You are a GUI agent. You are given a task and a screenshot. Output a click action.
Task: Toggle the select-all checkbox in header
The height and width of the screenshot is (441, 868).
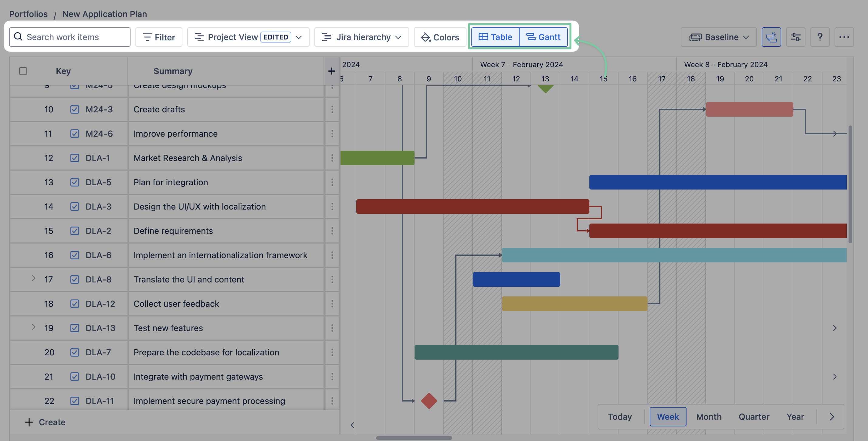[x=23, y=71]
